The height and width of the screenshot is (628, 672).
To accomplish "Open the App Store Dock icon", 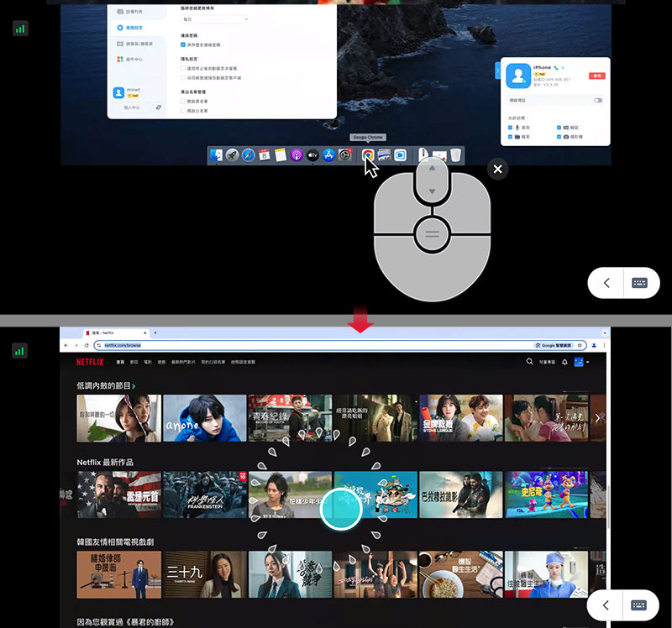I will [x=328, y=155].
